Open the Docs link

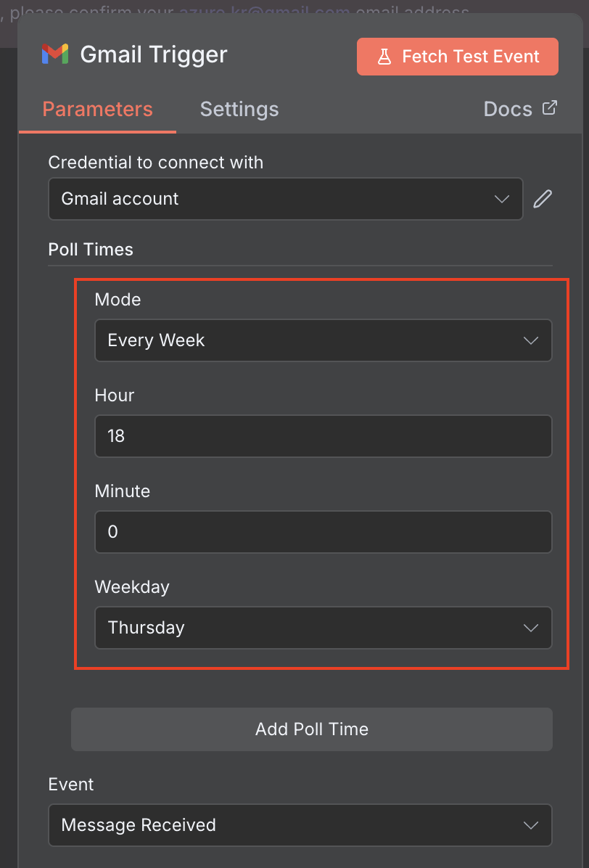(x=508, y=109)
